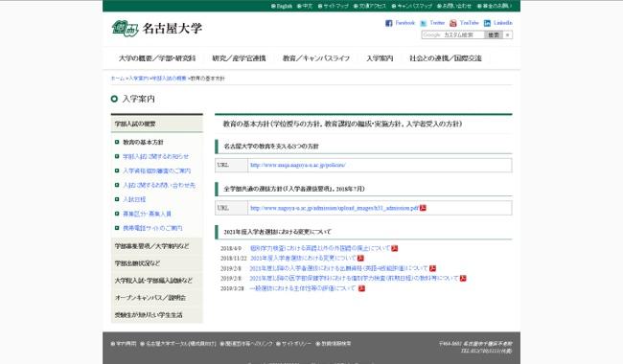Click the Twitter text link
This screenshot has height=364, width=623.
point(437,23)
